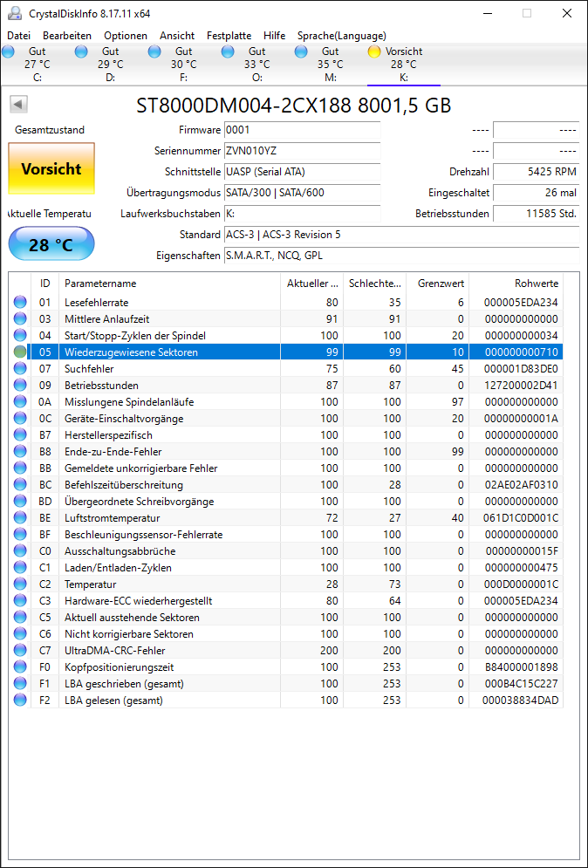Click the Parametername column header
This screenshot has height=868, width=588.
(169, 284)
